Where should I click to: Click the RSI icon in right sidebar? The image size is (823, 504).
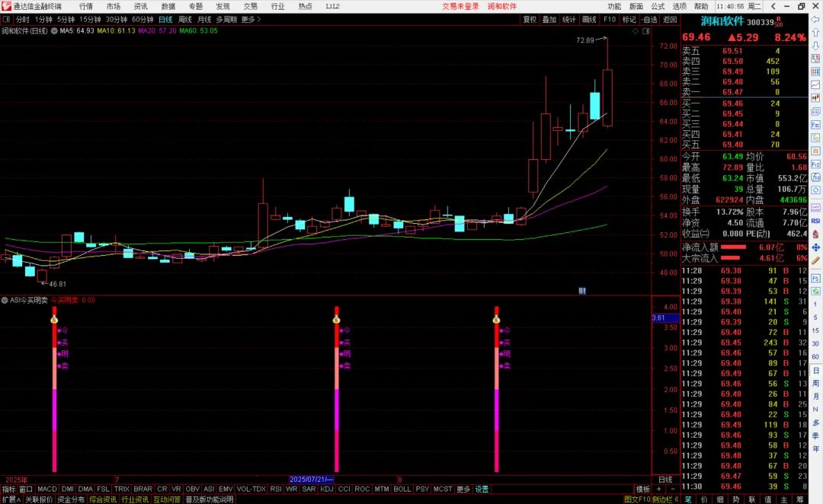(815, 221)
